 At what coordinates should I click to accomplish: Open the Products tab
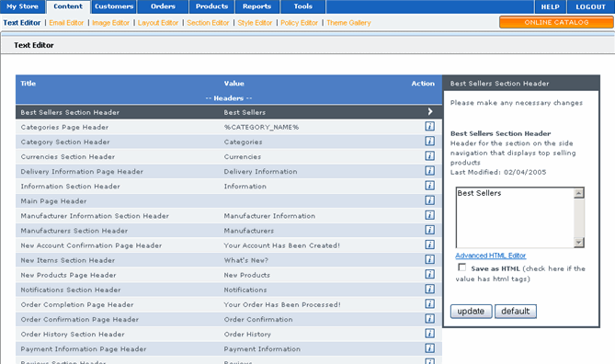[x=211, y=6]
